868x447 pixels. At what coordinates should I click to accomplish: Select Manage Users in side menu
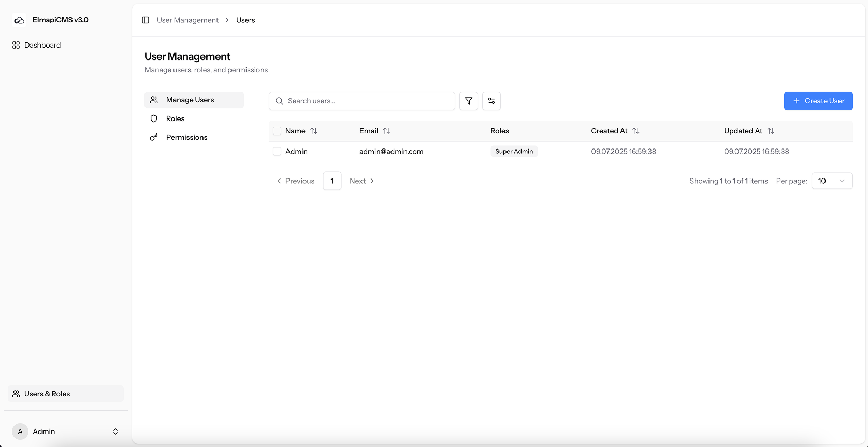click(x=190, y=100)
